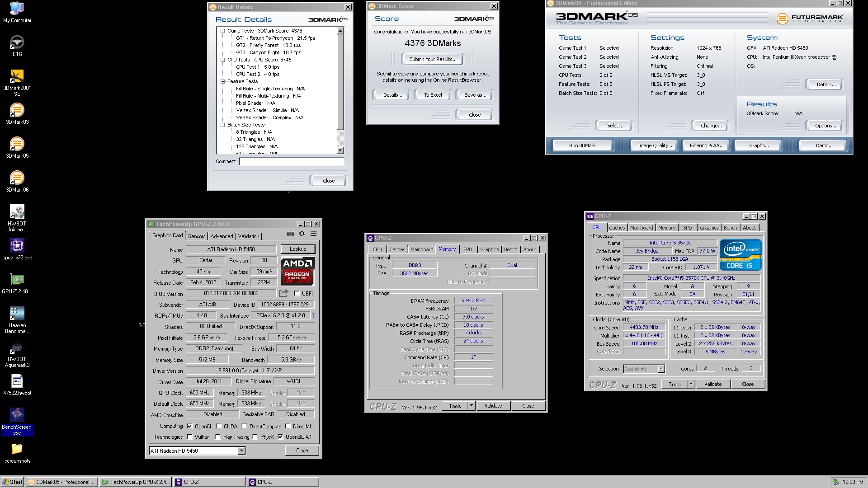The width and height of the screenshot is (868, 488).
Task: Toggle the CUDA checkbox
Action: point(218,426)
